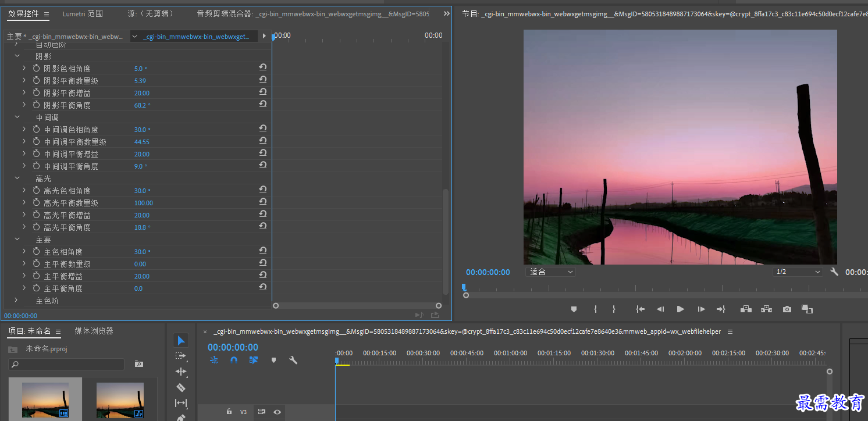Screen dimensions: 868x421
Task: Toggle Linked Selection in timeline
Action: [x=254, y=360]
